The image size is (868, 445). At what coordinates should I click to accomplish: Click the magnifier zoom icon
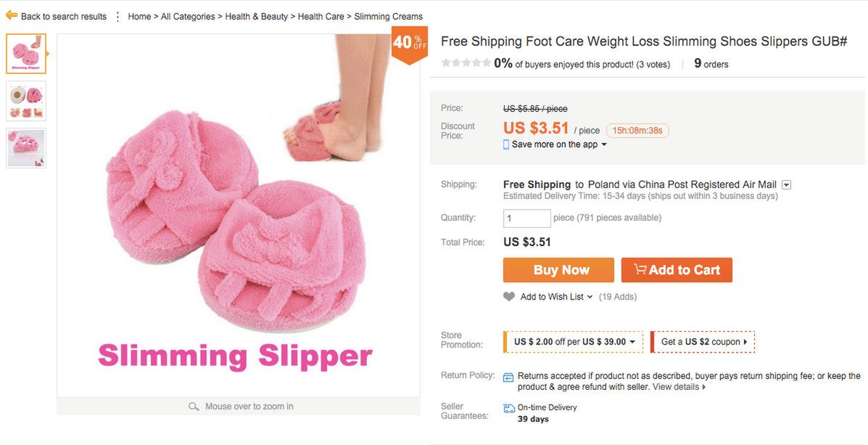pos(194,407)
